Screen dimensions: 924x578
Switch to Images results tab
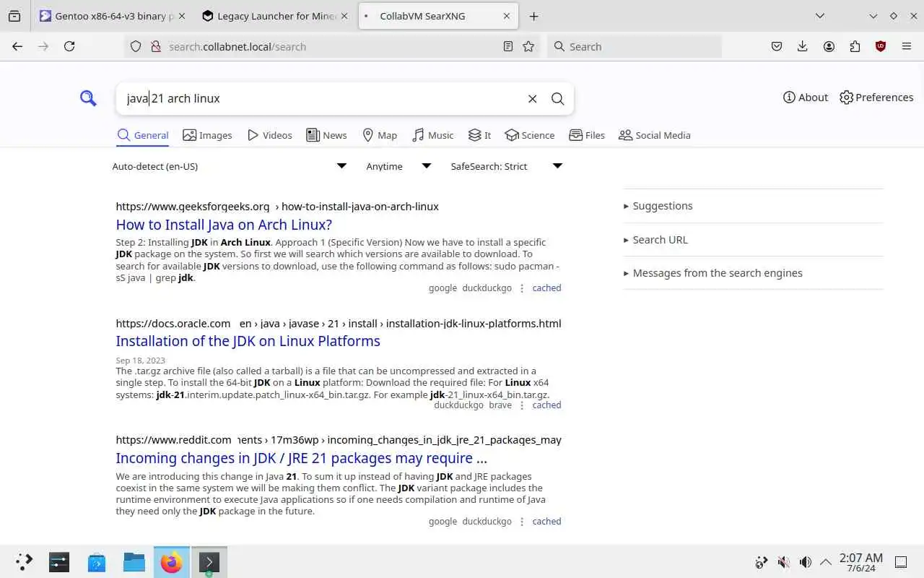pyautogui.click(x=208, y=135)
